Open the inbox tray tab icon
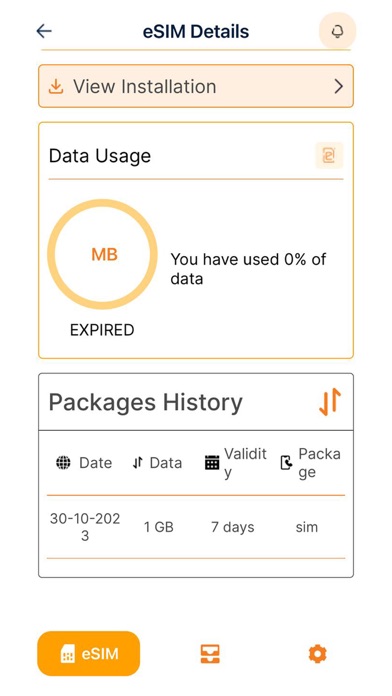392x696 pixels. [x=210, y=654]
